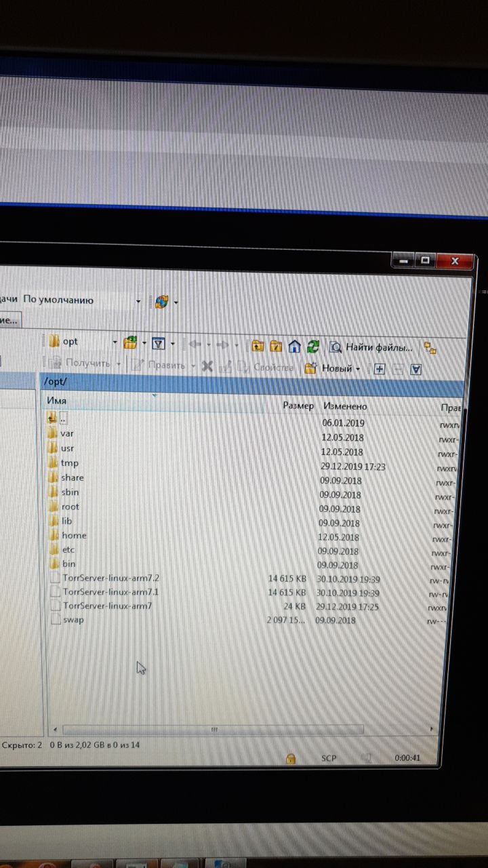This screenshot has height=868, width=488.
Task: Click the Свойства properties button
Action: tap(266, 367)
